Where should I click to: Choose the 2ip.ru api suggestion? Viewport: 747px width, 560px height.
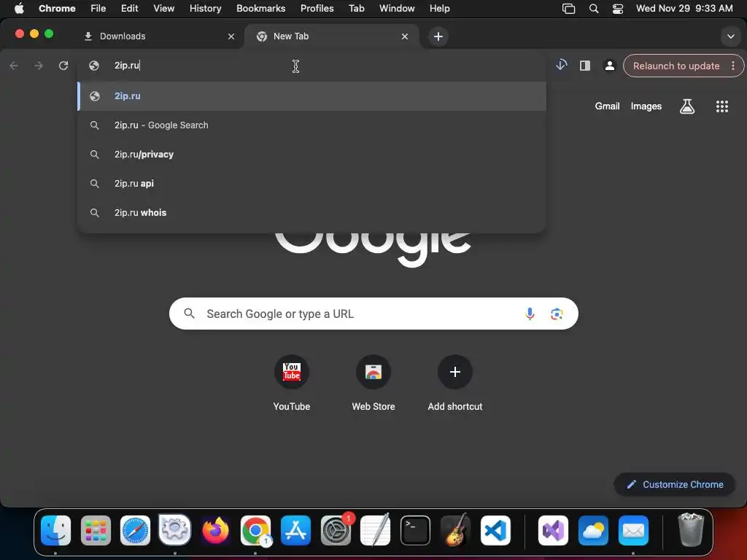[311, 183]
